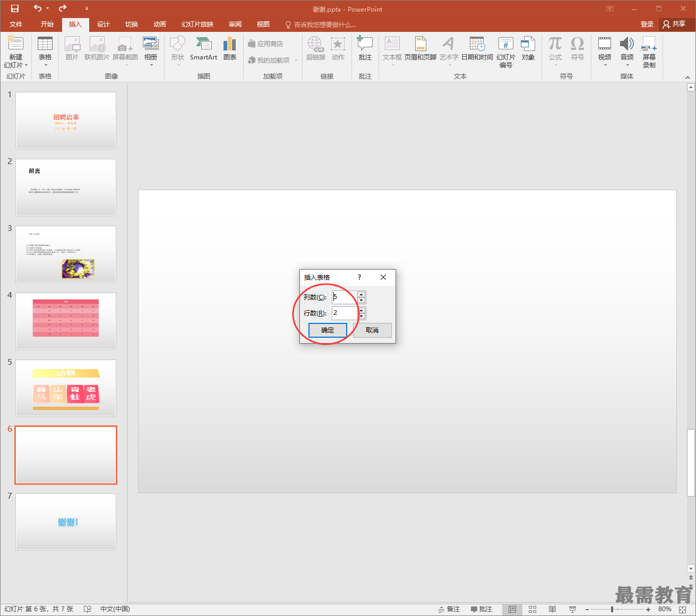Switch to the 动画 Animations tab
Screen dimensions: 696x616
click(160, 24)
